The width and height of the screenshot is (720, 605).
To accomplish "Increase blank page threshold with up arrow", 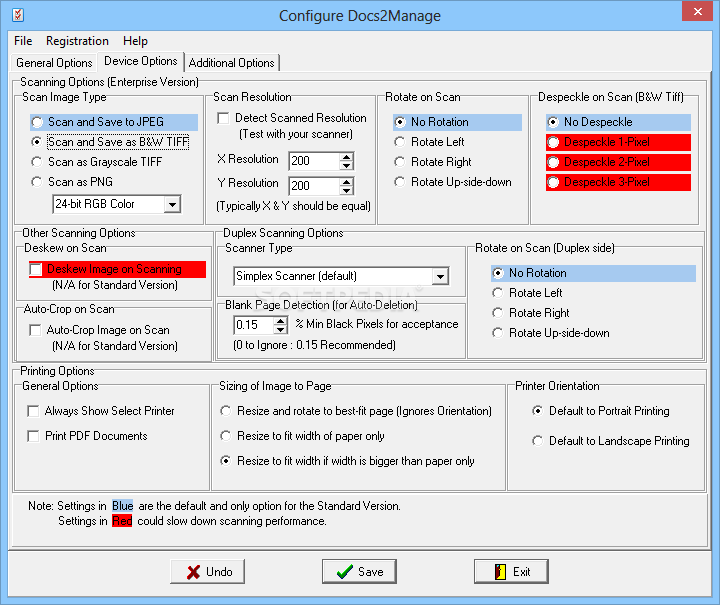I will click(281, 321).
